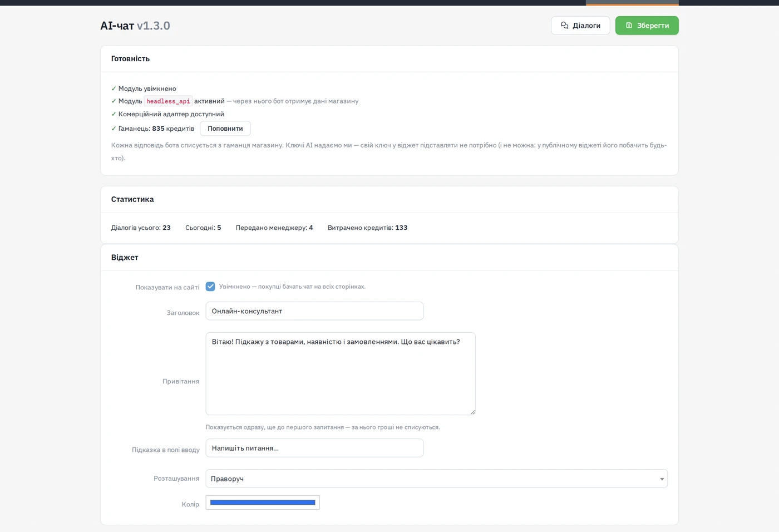Click the Витрачено кредитів: 133 statistic
779x532 pixels.
pos(367,228)
